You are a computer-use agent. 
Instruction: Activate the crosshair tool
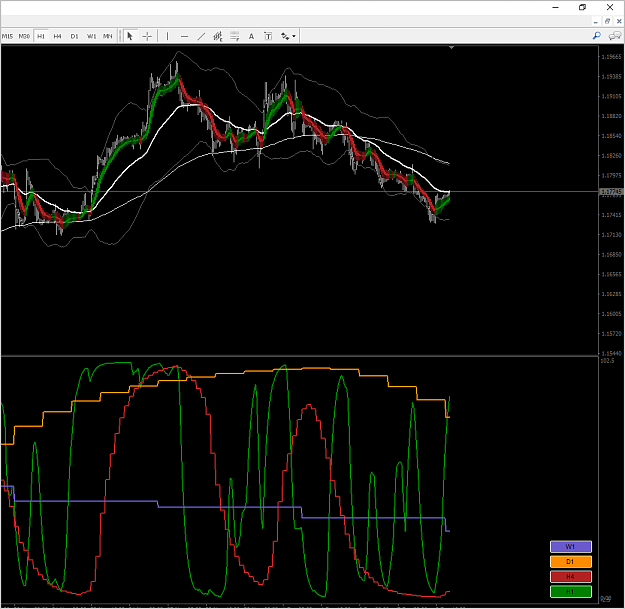tap(147, 36)
